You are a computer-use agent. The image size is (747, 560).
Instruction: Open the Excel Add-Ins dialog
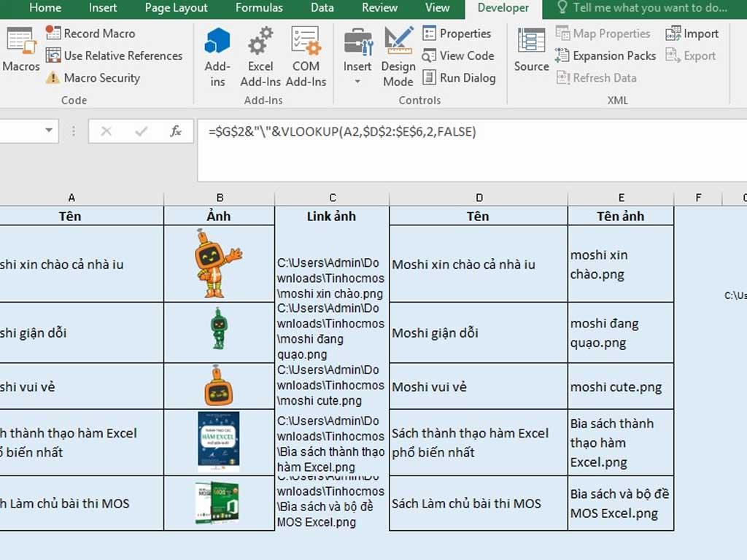pos(260,55)
